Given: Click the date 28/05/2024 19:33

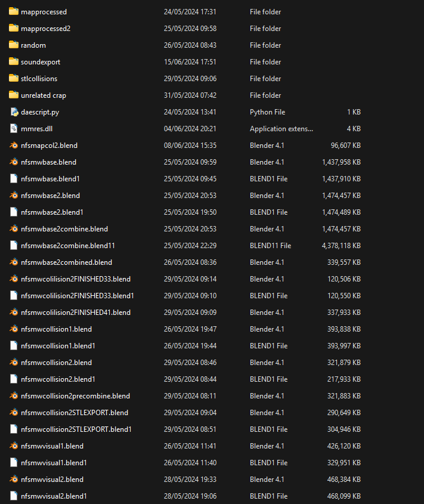Looking at the screenshot, I should coord(190,480).
